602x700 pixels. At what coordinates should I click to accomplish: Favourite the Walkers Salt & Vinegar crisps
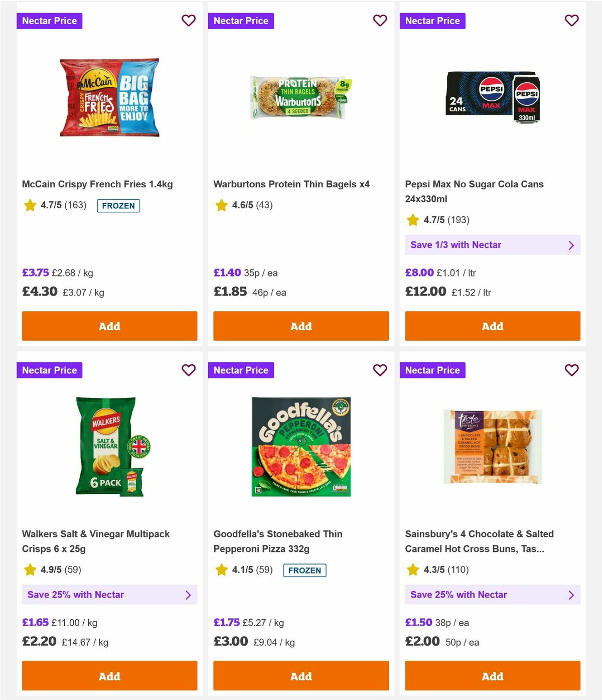189,370
